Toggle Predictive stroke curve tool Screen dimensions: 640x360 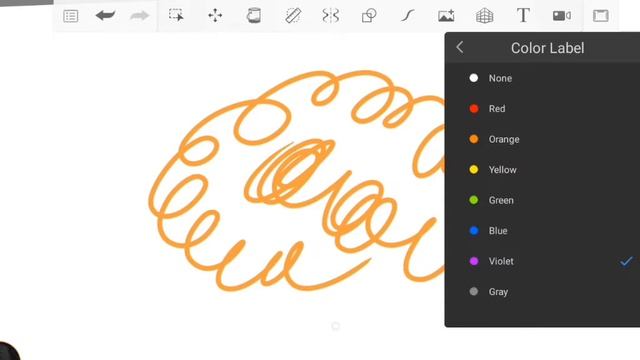(407, 16)
